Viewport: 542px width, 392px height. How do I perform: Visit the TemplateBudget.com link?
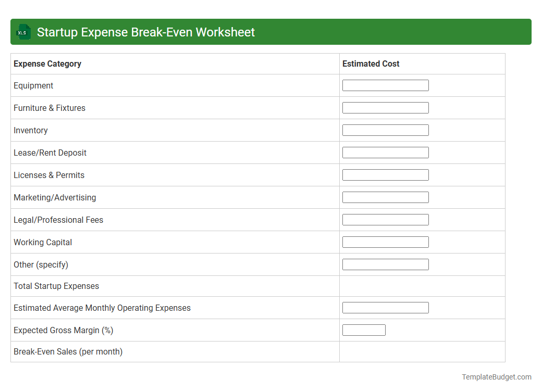497,376
